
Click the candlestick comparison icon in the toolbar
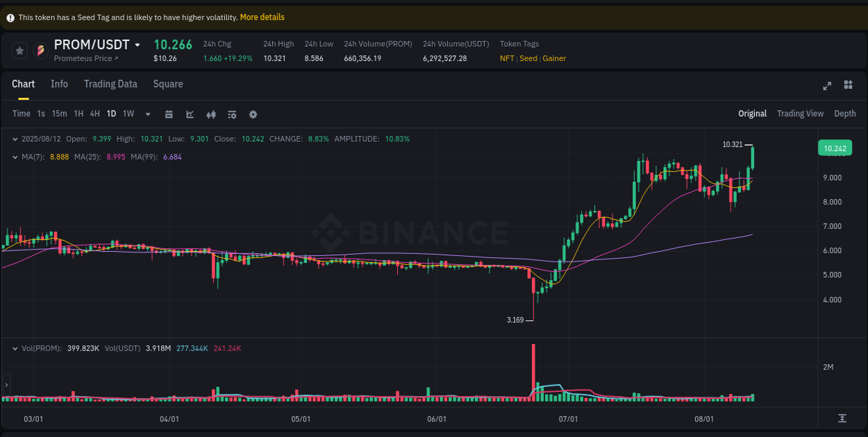pyautogui.click(x=210, y=114)
